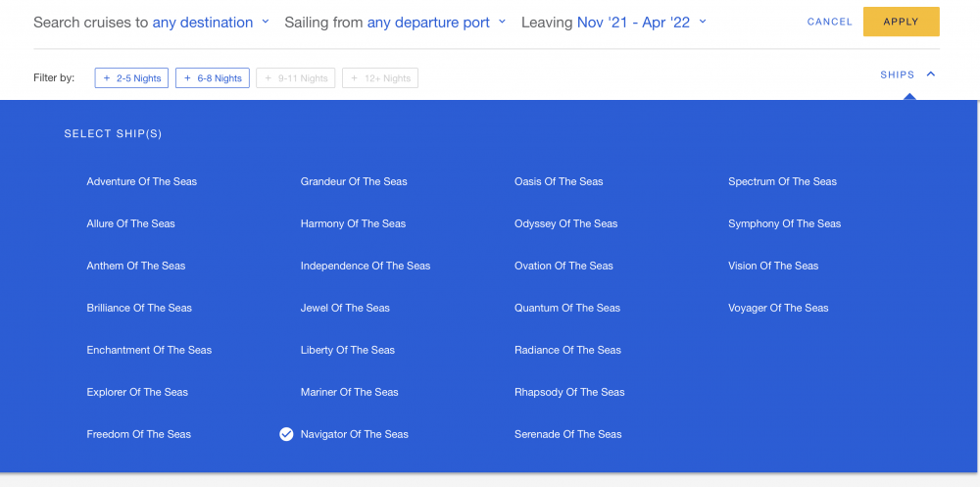Collapse the SHIPS panel chevron

click(931, 74)
